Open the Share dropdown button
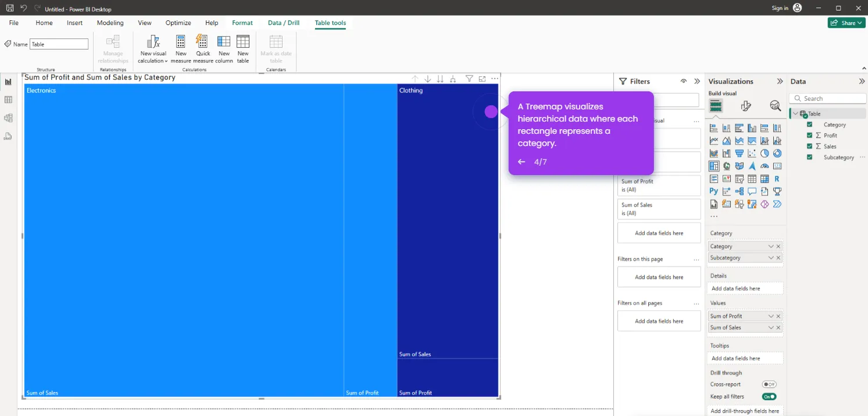Viewport: 868px width, 416px height. (847, 23)
